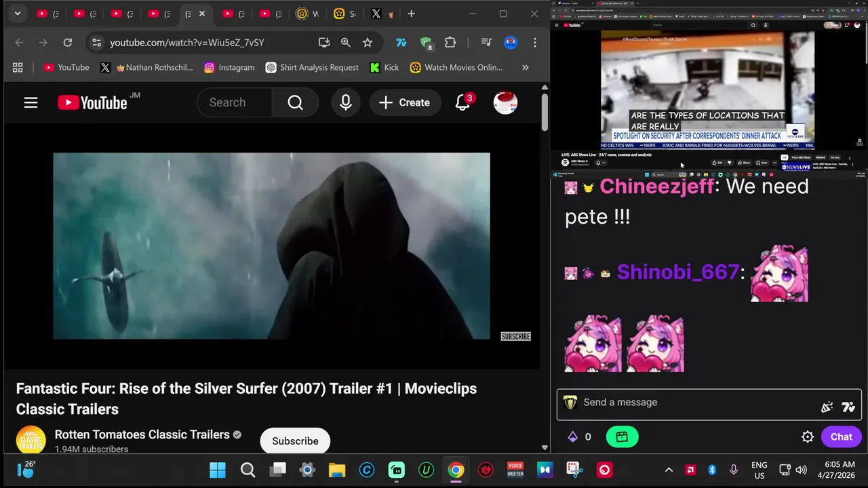Focus the YouTube search field

coord(234,102)
